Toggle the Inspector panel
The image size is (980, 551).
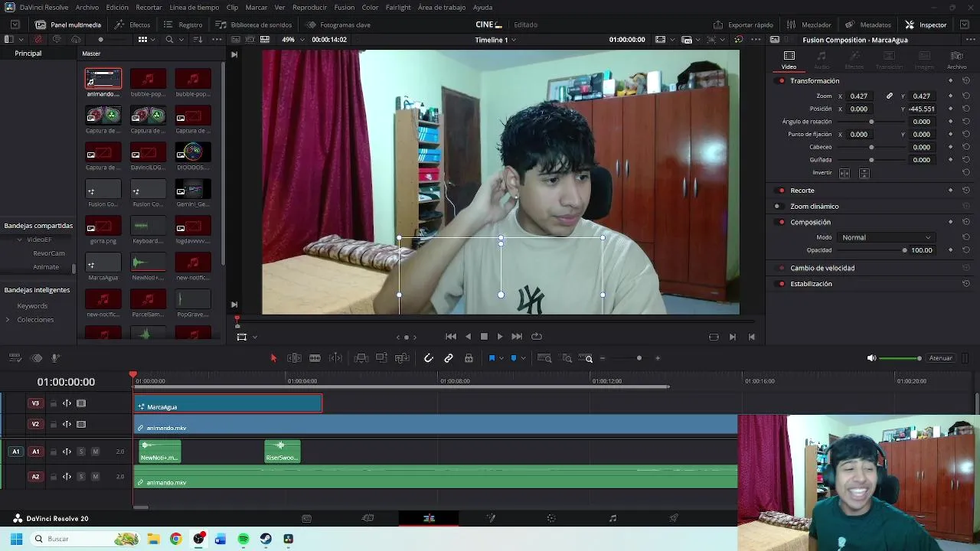tap(926, 24)
